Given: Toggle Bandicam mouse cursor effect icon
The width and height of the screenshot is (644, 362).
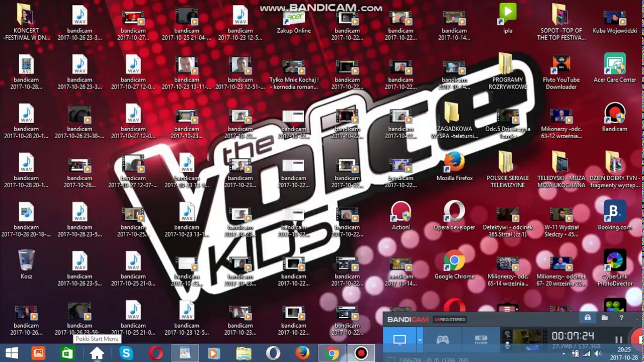Looking at the screenshot, I should (507, 334).
